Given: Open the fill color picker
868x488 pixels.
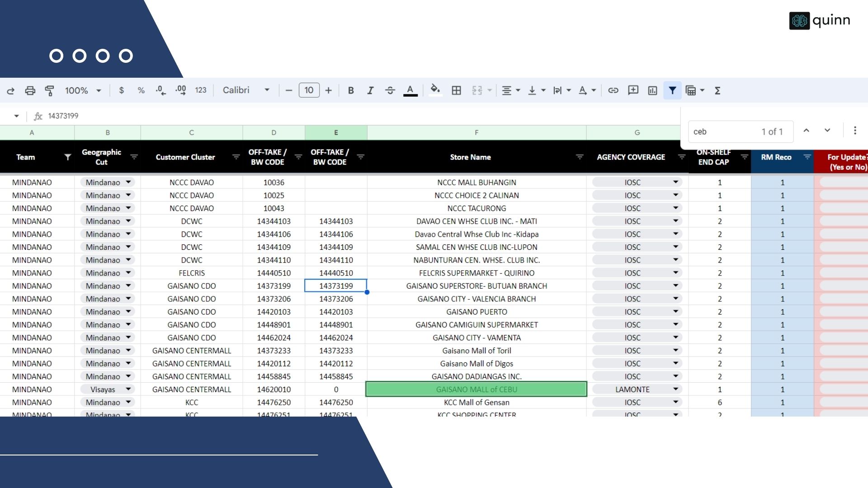Looking at the screenshot, I should [435, 90].
